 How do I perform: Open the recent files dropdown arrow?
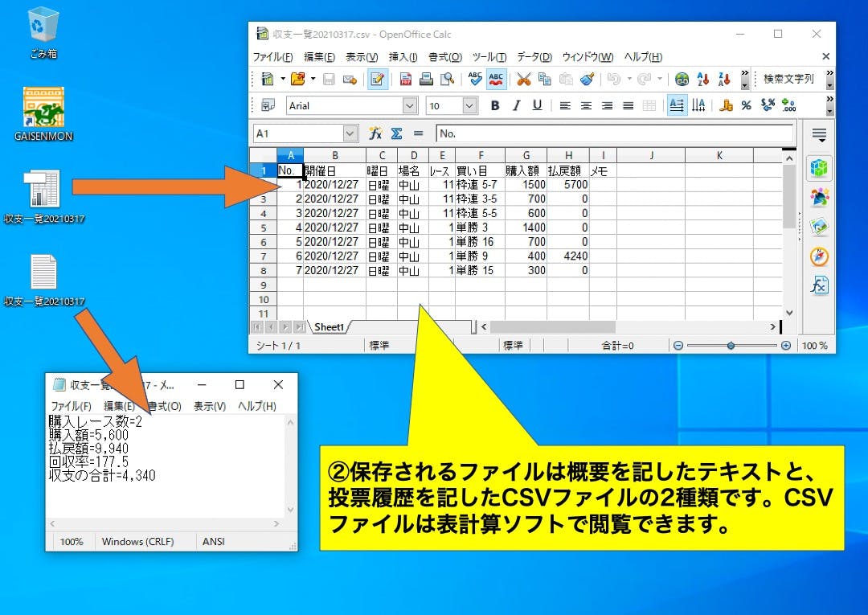point(313,79)
